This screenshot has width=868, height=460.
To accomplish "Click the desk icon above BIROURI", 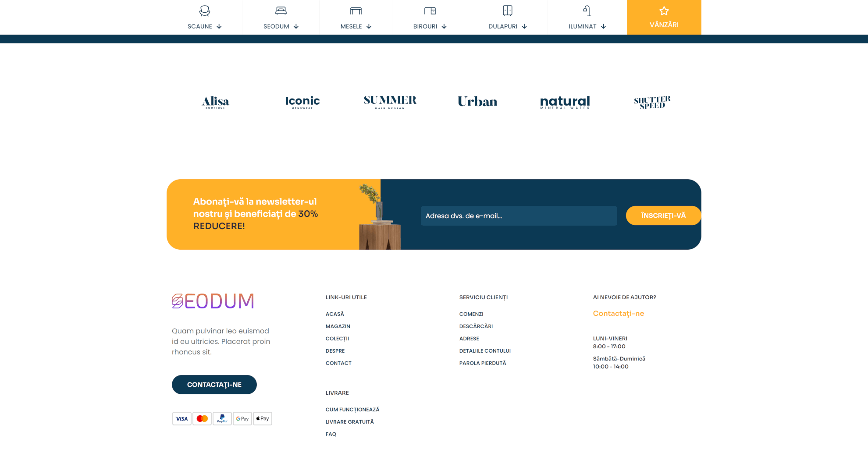I will [x=430, y=11].
